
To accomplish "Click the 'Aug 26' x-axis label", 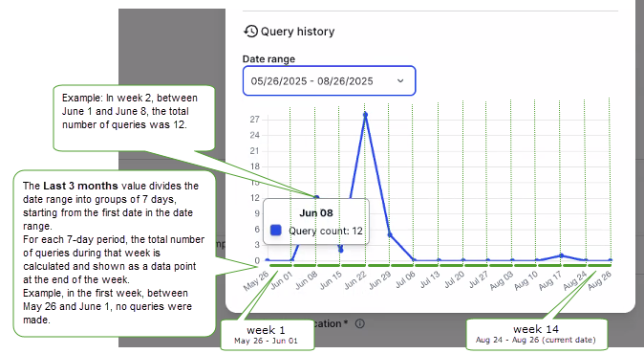I will tap(600, 281).
